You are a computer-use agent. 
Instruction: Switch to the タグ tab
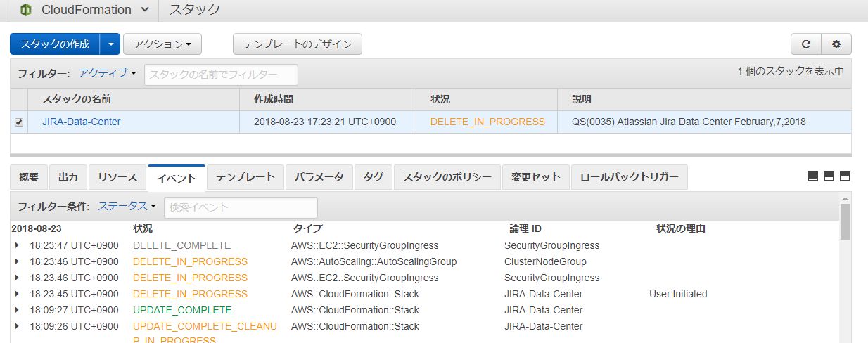[x=374, y=177]
